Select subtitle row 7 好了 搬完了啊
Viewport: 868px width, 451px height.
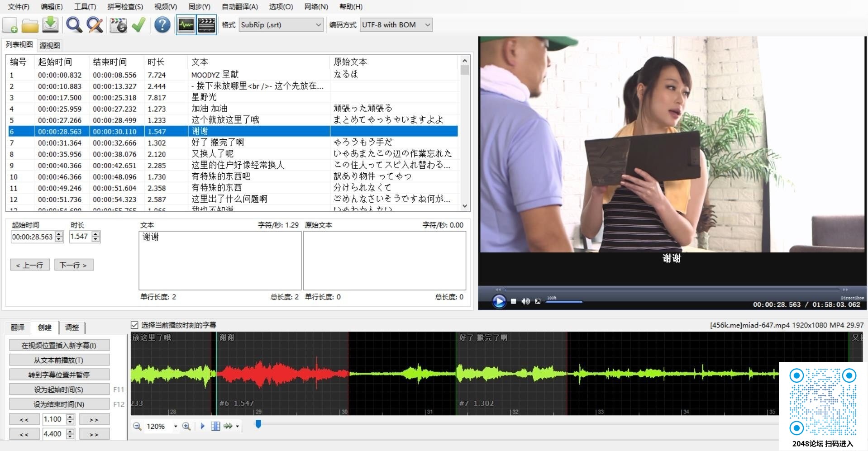(x=231, y=142)
